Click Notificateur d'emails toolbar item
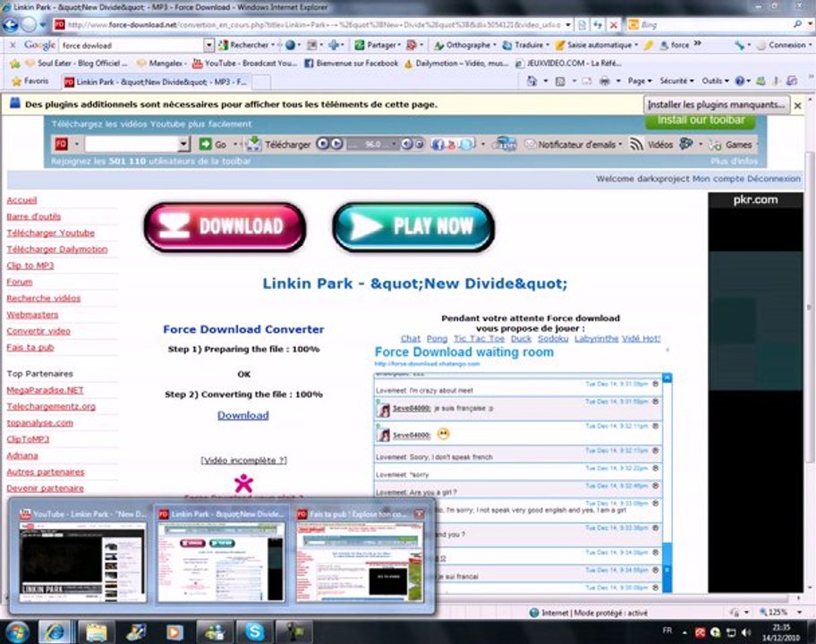Image resolution: width=816 pixels, height=644 pixels. click(573, 145)
